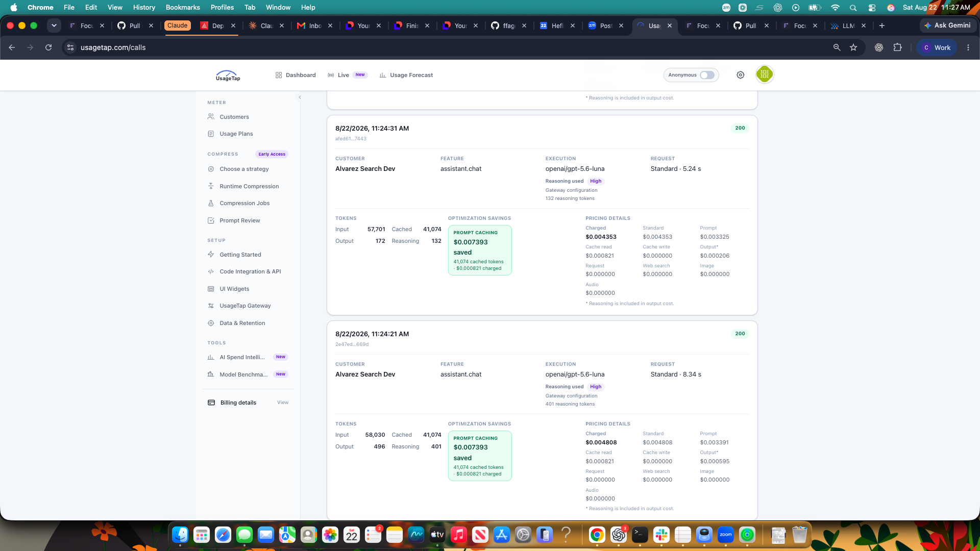Open site info icon in address bar

coord(70,47)
